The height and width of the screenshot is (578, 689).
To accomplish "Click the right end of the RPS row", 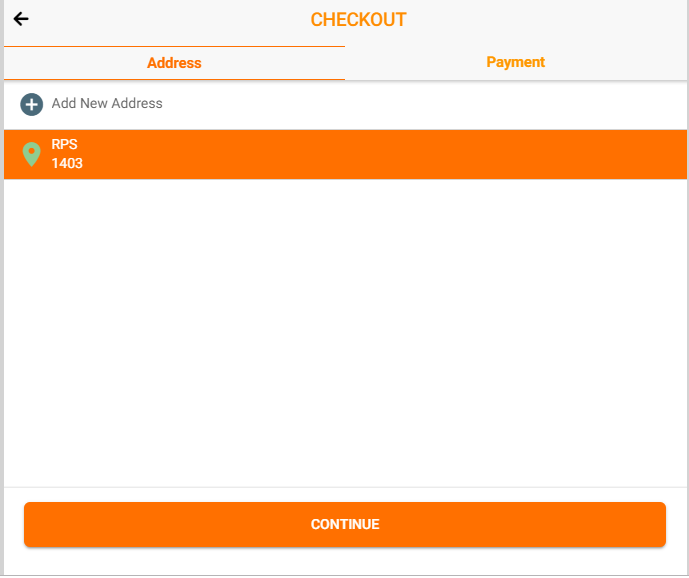I will pyautogui.click(x=637, y=154).
